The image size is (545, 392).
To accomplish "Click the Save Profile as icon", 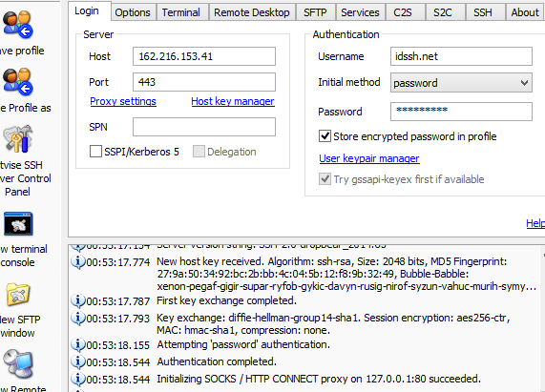I will point(18,82).
